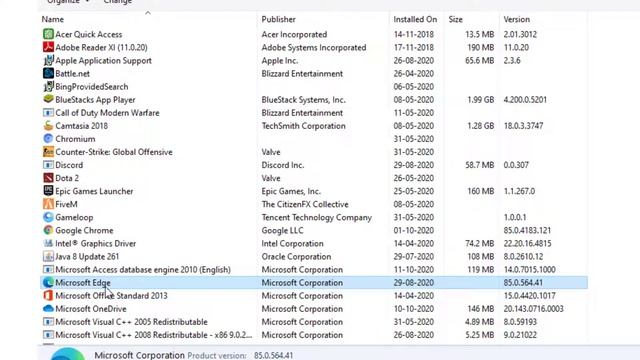This screenshot has width=640, height=360.
Task: Sort list by the Version column header
Action: click(x=516, y=19)
